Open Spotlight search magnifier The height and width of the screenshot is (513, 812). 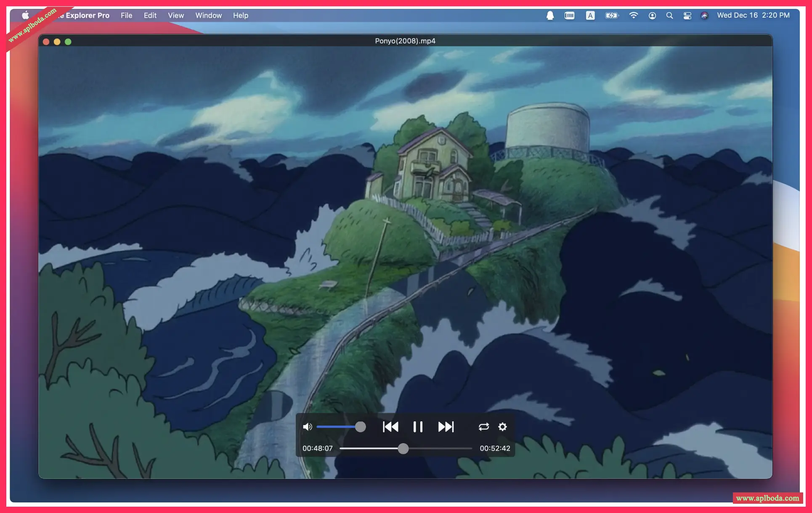point(669,16)
